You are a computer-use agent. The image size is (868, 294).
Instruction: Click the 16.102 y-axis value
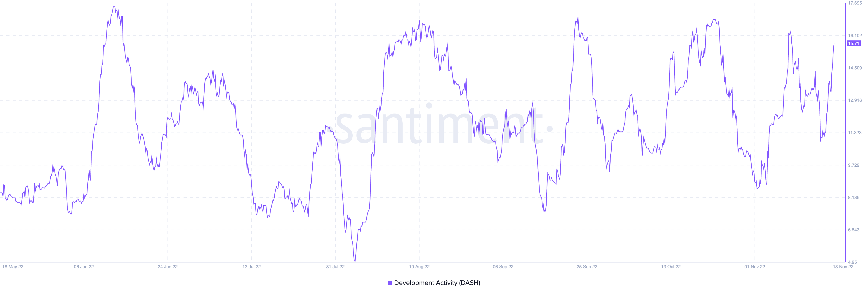[x=855, y=36]
